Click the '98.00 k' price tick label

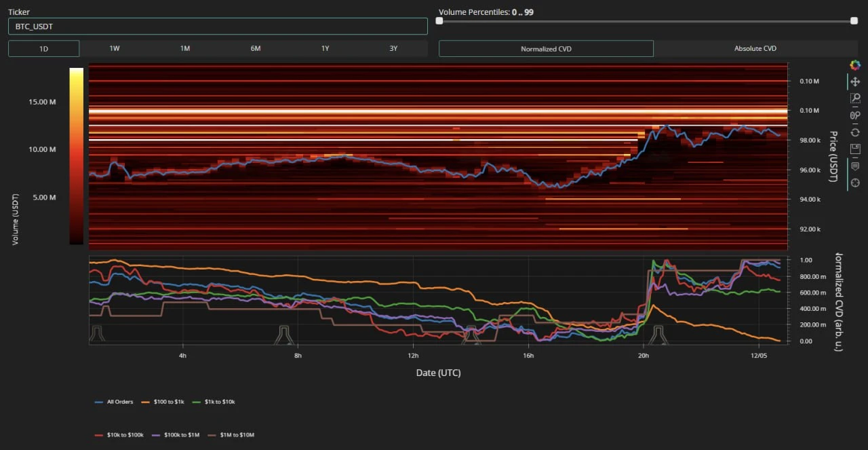[x=810, y=140]
